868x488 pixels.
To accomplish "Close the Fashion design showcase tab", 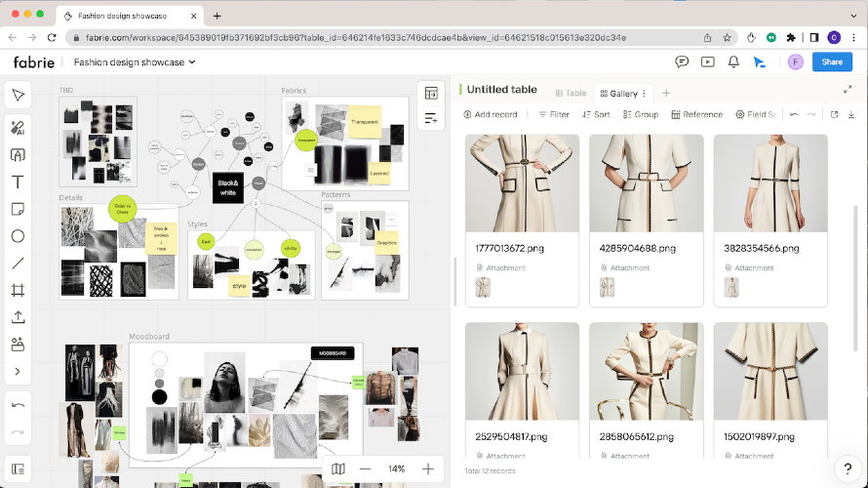I will [x=194, y=16].
